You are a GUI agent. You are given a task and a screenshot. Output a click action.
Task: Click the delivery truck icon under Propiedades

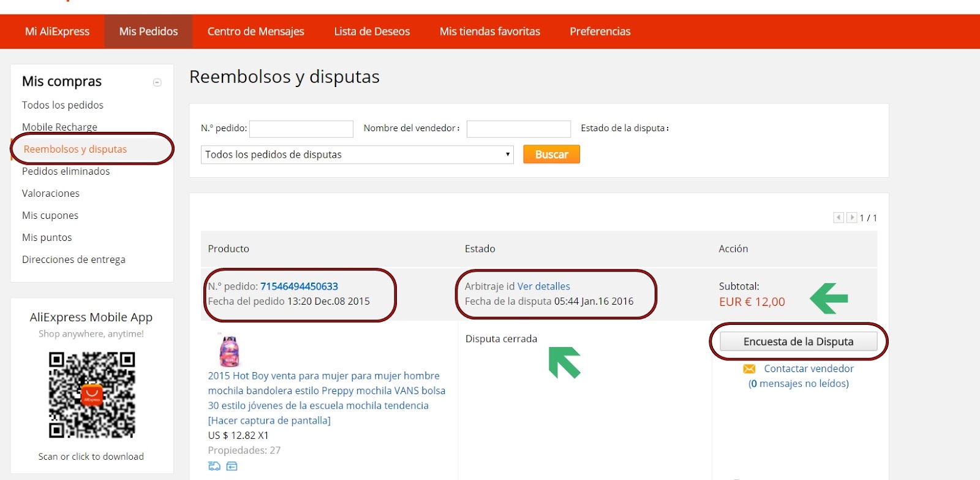click(x=214, y=467)
